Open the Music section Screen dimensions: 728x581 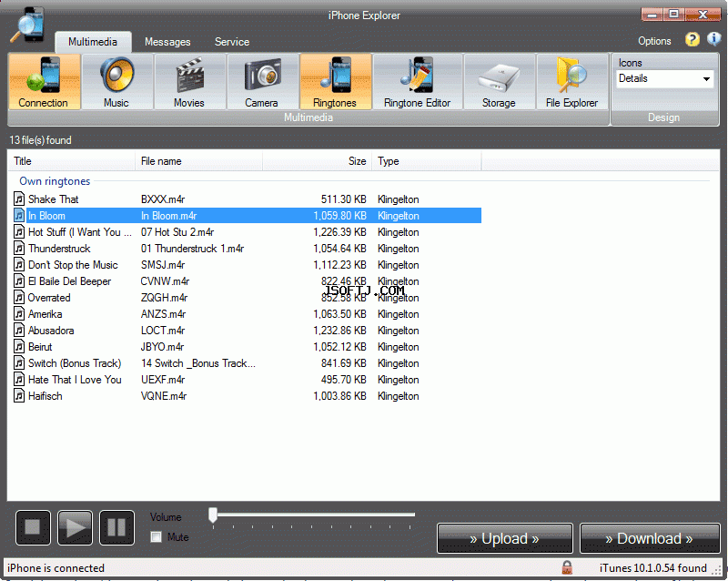click(x=117, y=82)
